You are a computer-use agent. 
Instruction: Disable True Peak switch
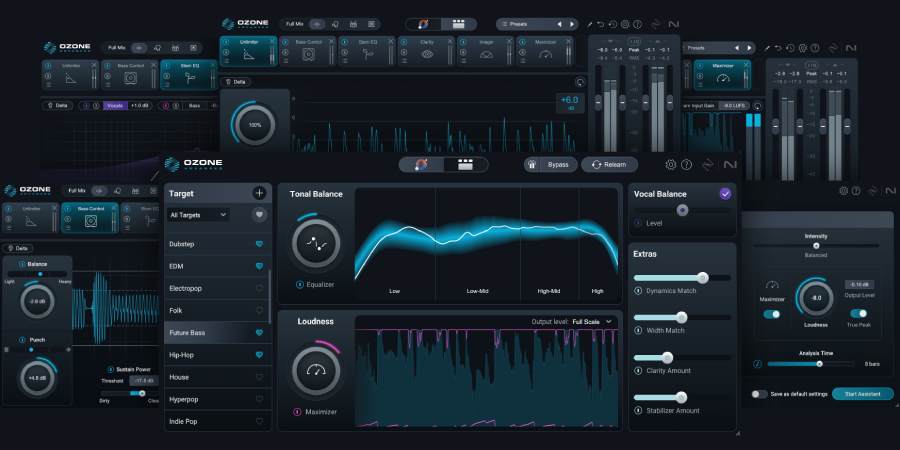tap(859, 313)
